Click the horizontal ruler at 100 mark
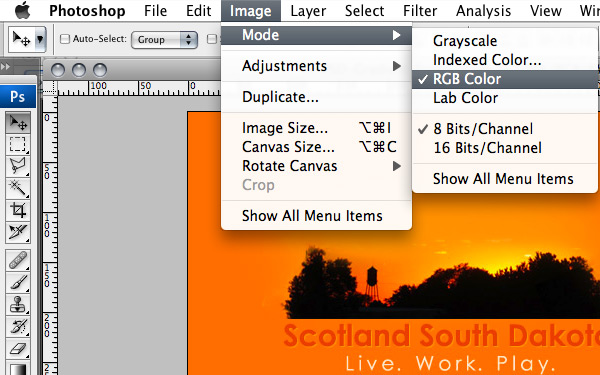 point(98,86)
